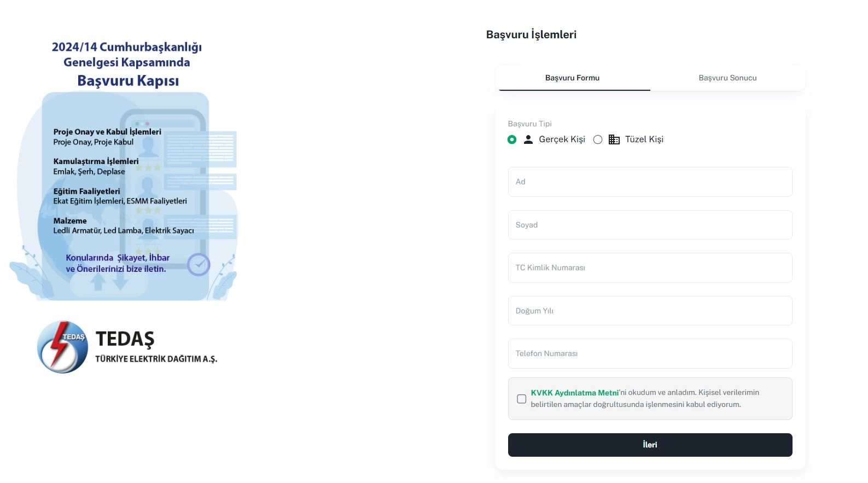This screenshot has width=868, height=483.
Task: Click the Başvuru İşlemleri heading
Action: [531, 34]
